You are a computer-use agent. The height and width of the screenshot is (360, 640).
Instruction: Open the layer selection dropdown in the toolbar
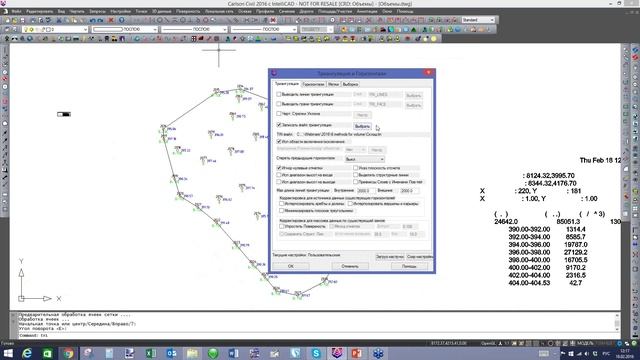(x=55, y=29)
